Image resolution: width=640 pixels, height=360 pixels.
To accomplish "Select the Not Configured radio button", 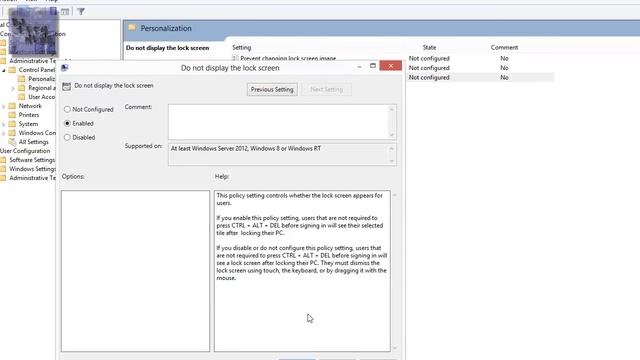I will click(67, 109).
